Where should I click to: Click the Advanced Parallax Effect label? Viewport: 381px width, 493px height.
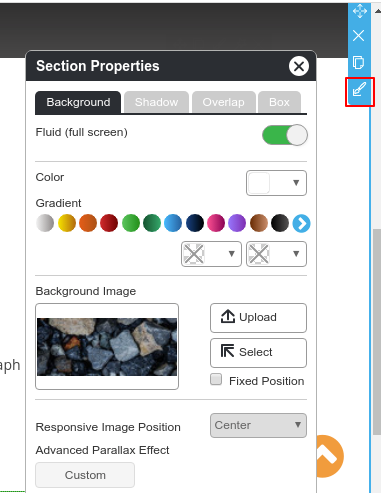pos(102,450)
